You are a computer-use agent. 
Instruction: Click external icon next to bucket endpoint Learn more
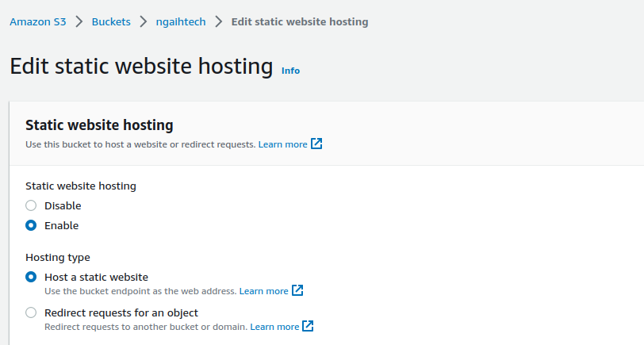(x=297, y=290)
